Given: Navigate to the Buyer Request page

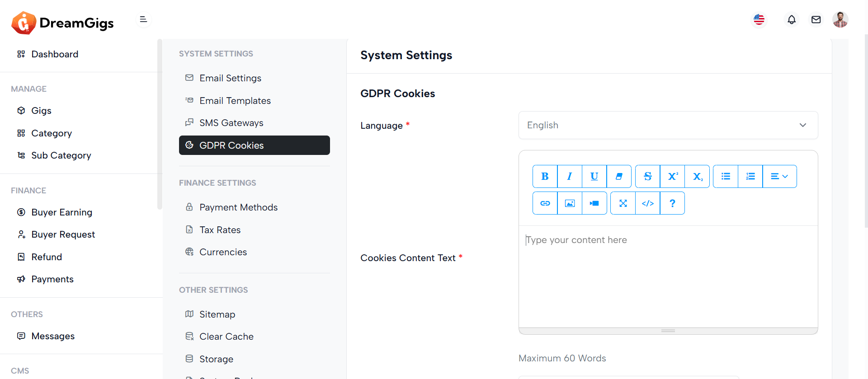Looking at the screenshot, I should point(63,234).
